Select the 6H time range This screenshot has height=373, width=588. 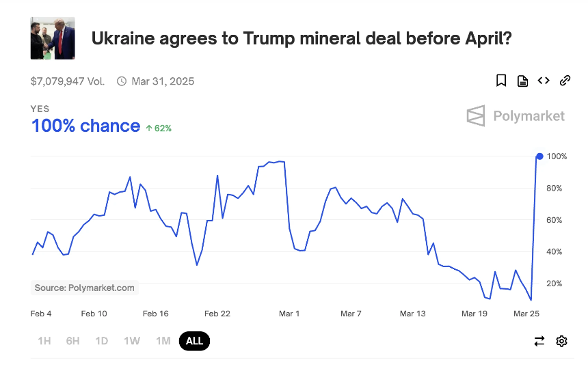click(72, 341)
